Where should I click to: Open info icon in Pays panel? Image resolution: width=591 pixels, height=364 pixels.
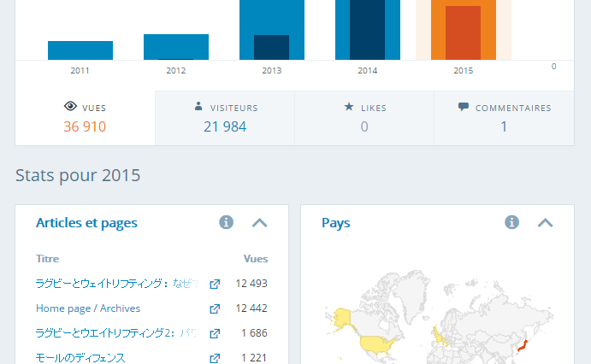tap(511, 222)
